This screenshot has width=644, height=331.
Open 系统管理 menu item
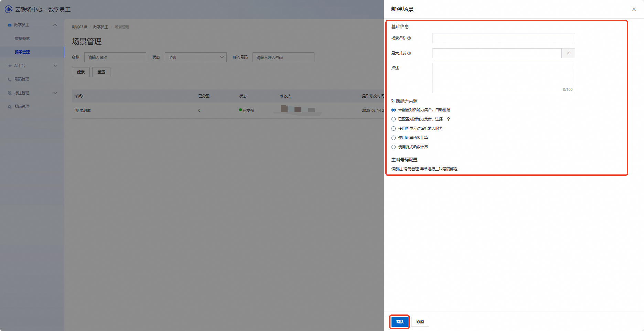point(22,107)
